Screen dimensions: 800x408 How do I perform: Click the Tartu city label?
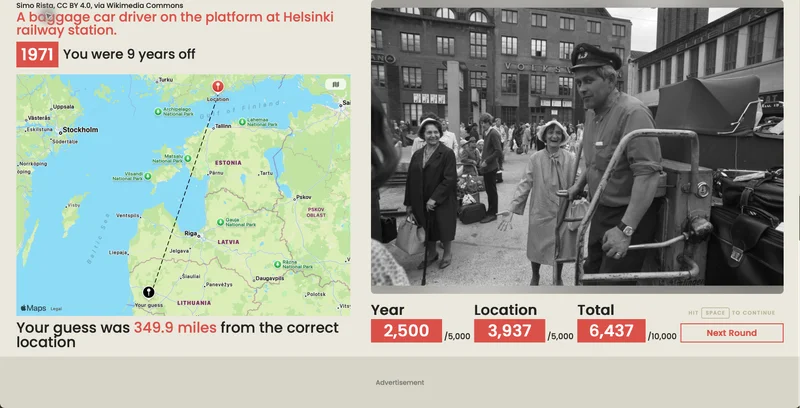click(266, 173)
